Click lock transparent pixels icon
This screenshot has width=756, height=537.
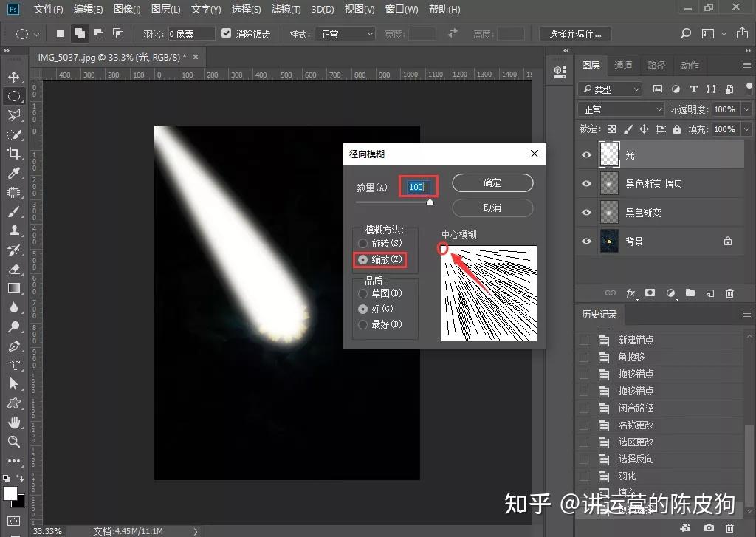pyautogui.click(x=611, y=129)
